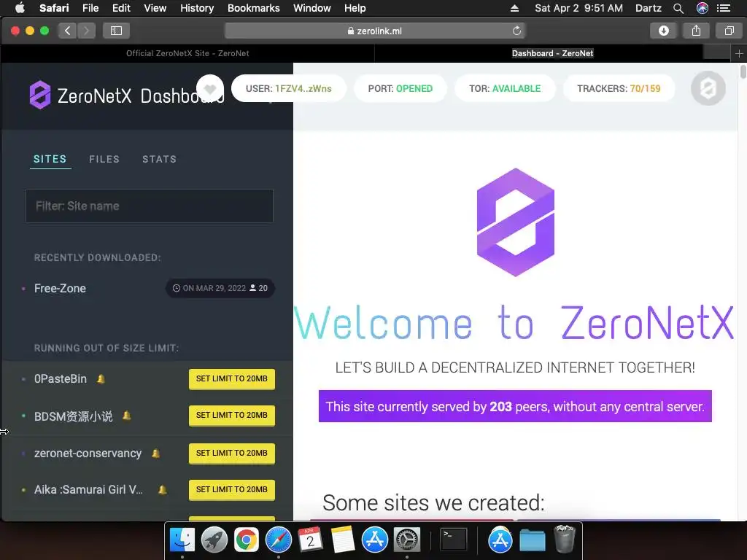This screenshot has width=747, height=560.
Task: Click the USER: 1FZV4..zWns pill
Action: point(289,88)
